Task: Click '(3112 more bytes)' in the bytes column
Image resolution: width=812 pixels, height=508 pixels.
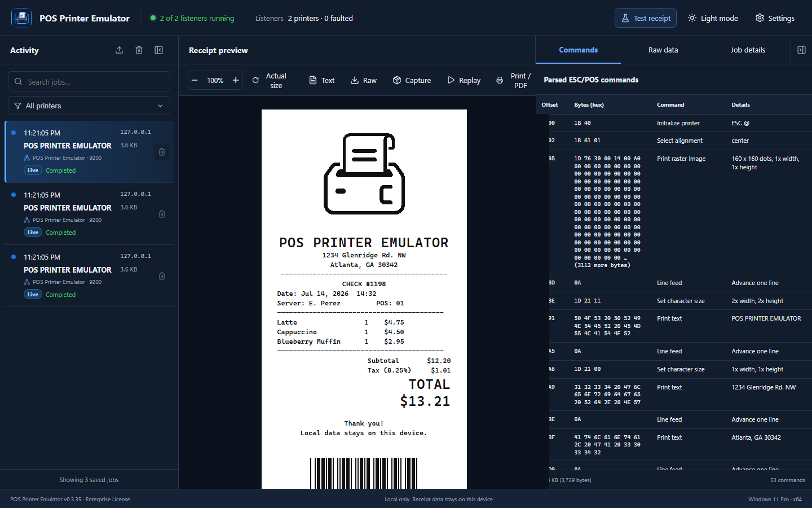Action: pyautogui.click(x=602, y=265)
